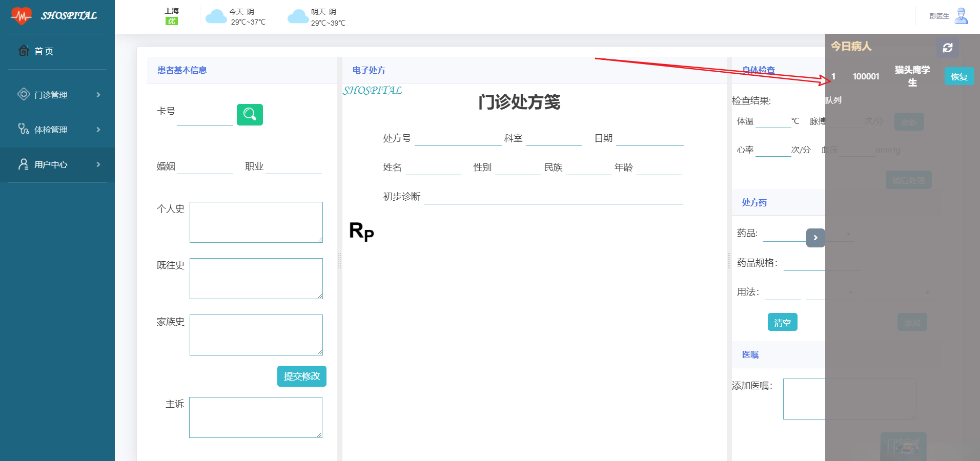Image resolution: width=980 pixels, height=461 pixels.
Task: Click the 体检管理 stethoscope icon
Action: 24,129
